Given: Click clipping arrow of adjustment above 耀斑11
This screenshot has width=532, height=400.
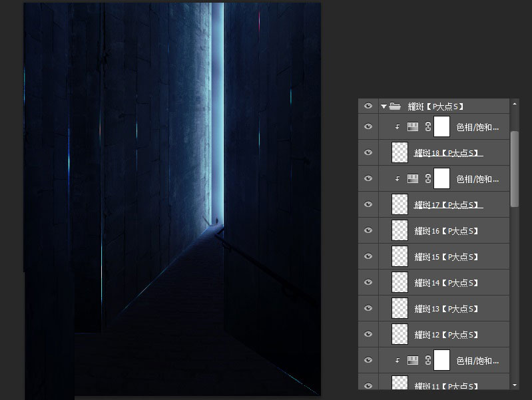Looking at the screenshot, I should pos(398,360).
